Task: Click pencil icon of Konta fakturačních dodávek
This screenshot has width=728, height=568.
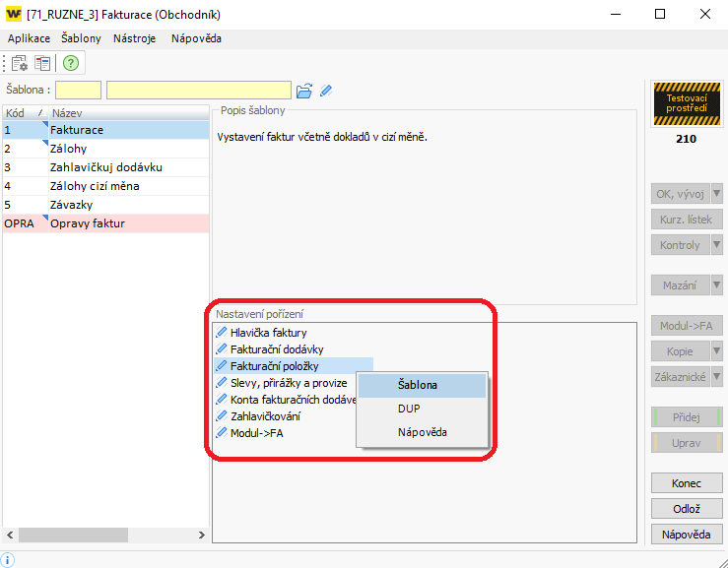Action: [222, 400]
